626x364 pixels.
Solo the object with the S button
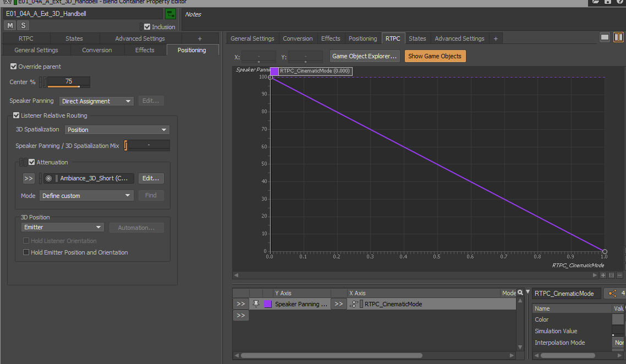(x=23, y=25)
